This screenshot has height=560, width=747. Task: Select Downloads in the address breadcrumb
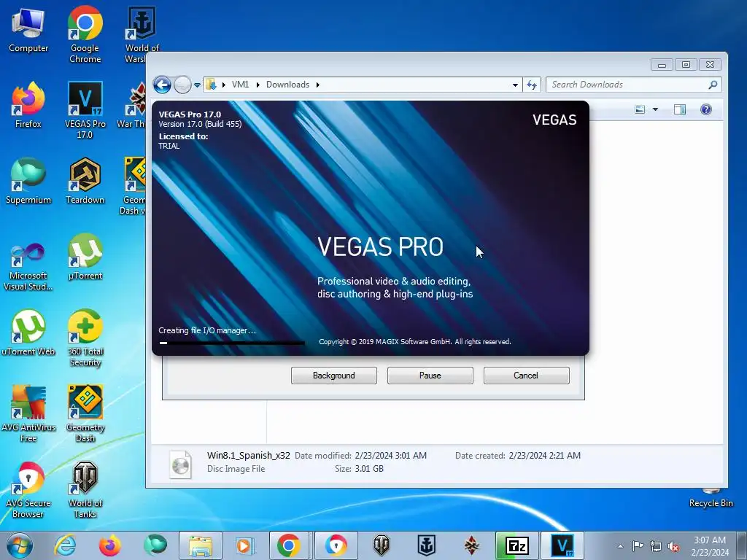[287, 85]
